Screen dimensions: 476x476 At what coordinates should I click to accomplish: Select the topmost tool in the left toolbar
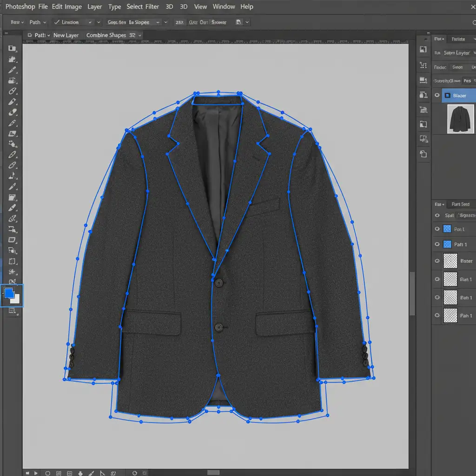coord(13,48)
